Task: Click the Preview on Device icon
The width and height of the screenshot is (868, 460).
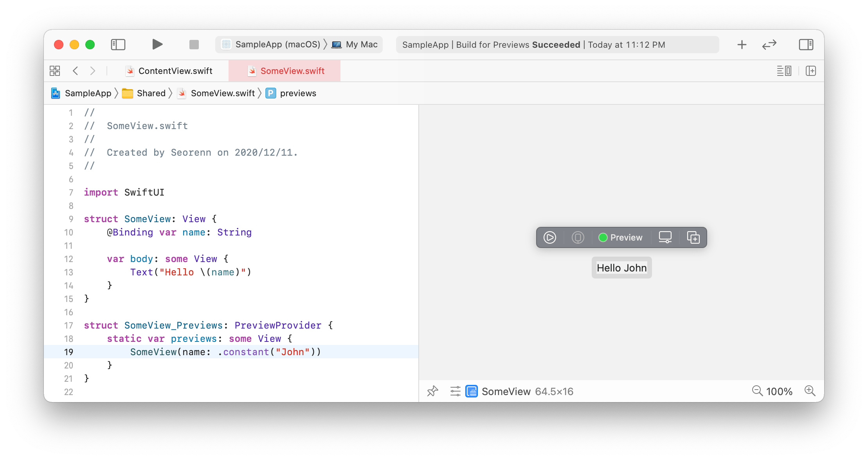Action: click(578, 237)
